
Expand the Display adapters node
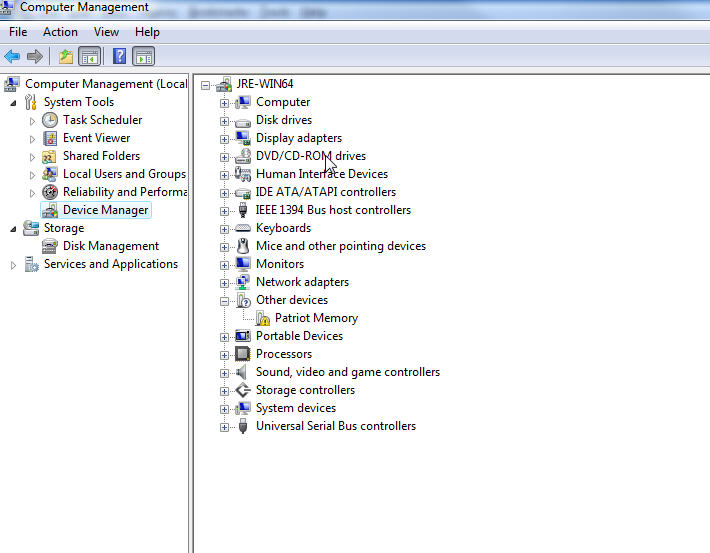(x=225, y=138)
